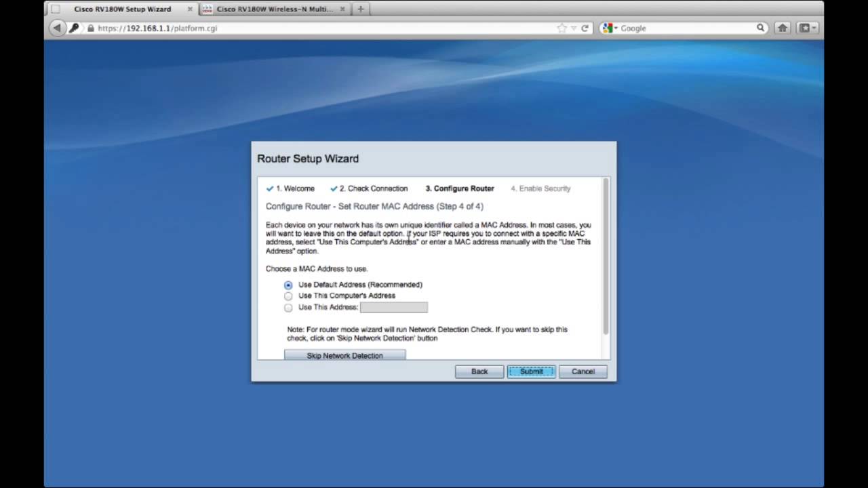This screenshot has width=868, height=488.
Task: Click the wizard Back button
Action: [x=479, y=371]
